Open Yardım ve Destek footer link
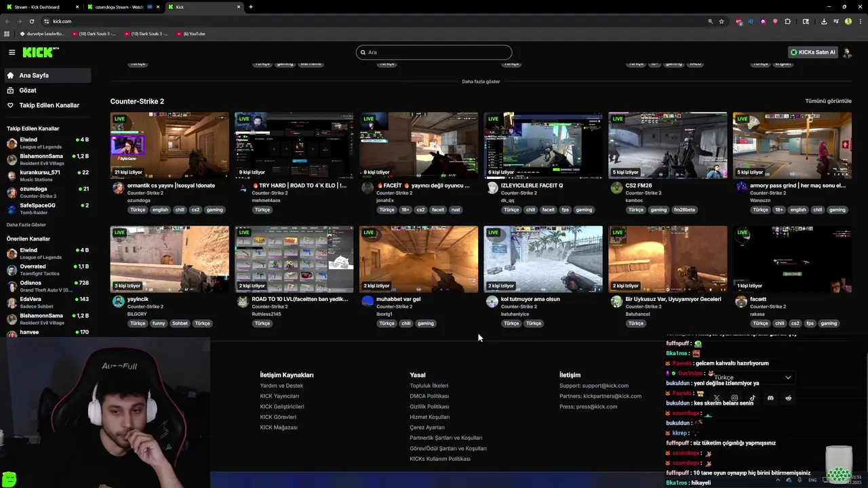The image size is (868, 488). pyautogui.click(x=281, y=386)
